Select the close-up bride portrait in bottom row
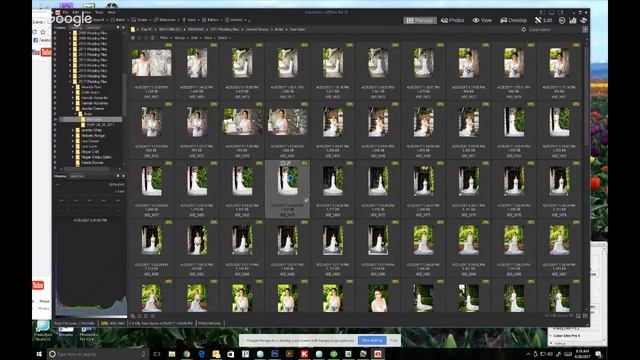This screenshot has height=360, width=640. click(378, 298)
